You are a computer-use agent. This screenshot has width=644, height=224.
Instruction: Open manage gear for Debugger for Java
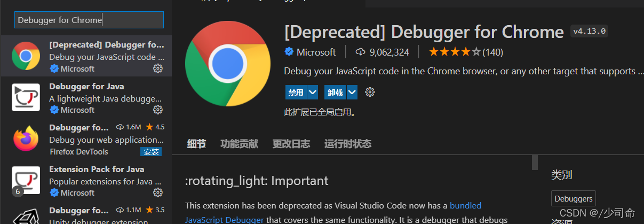(157, 110)
